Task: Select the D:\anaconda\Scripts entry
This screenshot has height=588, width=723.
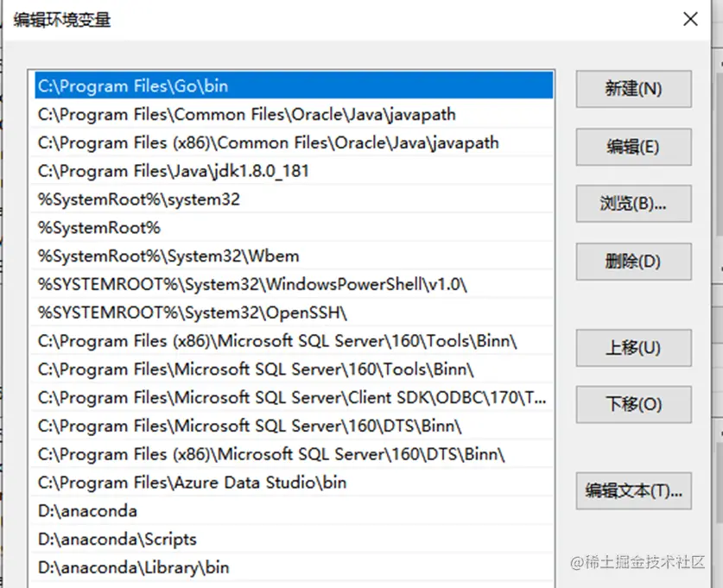Action: click(294, 539)
